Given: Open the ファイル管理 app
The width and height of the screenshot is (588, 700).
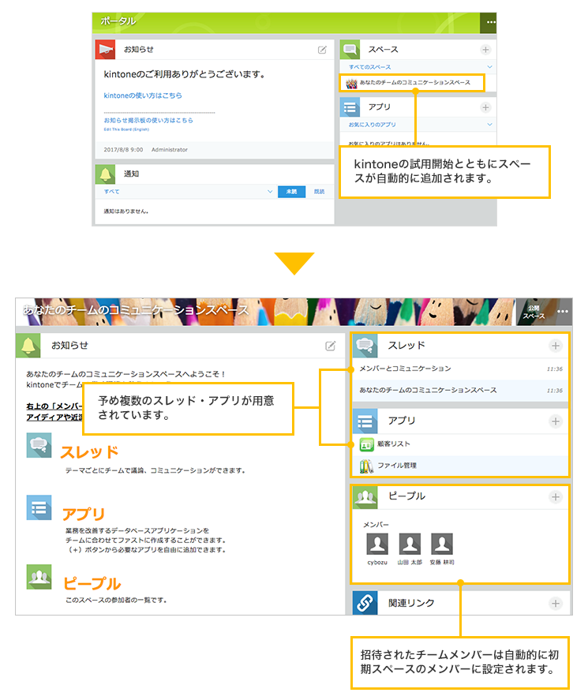Looking at the screenshot, I should pyautogui.click(x=396, y=466).
